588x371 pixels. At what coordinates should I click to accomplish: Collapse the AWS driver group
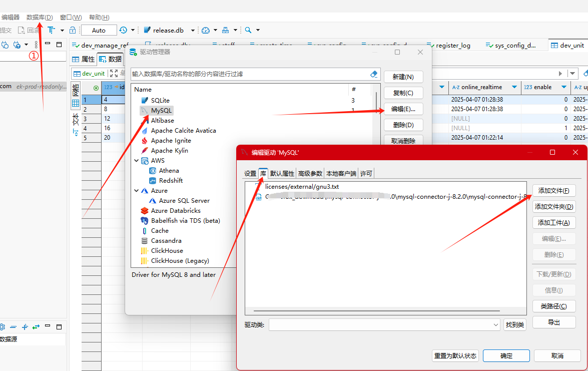coord(137,161)
